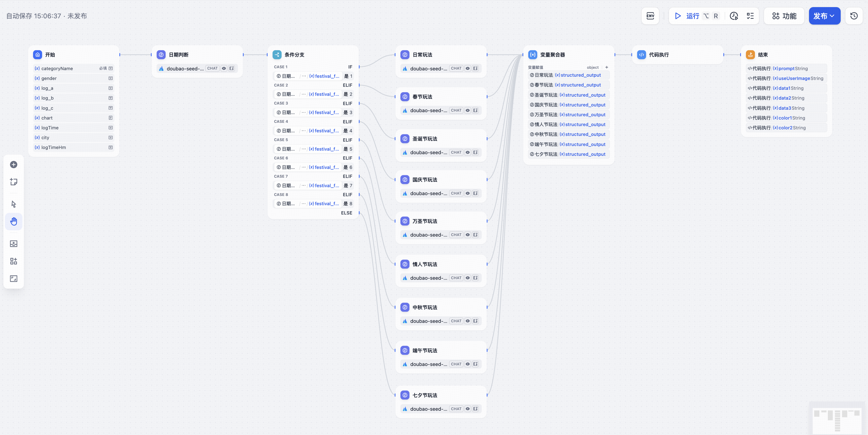Viewport: 868px width, 435px height.
Task: Select the 代码执行 node
Action: pos(678,55)
